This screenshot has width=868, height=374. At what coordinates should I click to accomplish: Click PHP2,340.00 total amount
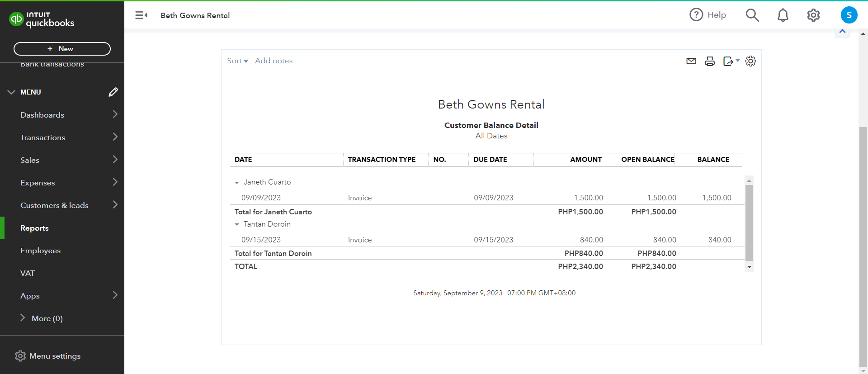pyautogui.click(x=580, y=266)
